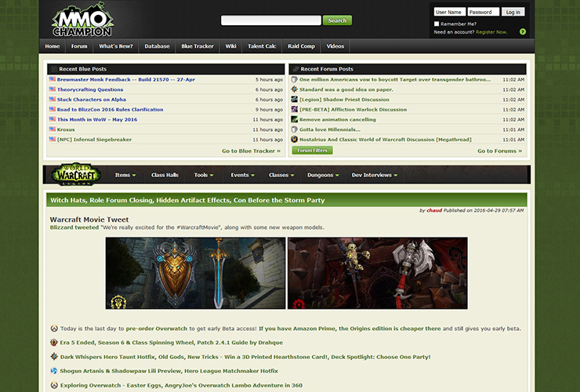Screen dimensions: 580x392
Task: Click the green Search button
Action: click(337, 20)
